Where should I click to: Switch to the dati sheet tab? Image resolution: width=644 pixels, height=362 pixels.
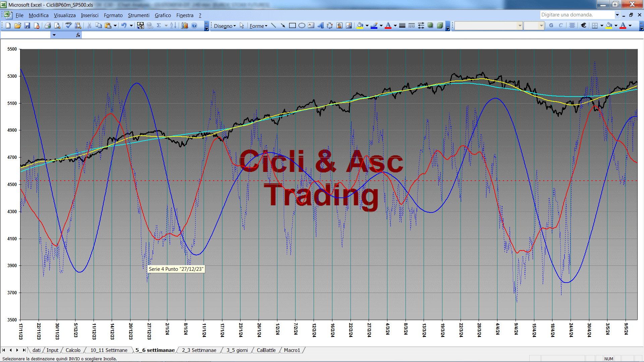click(36, 350)
